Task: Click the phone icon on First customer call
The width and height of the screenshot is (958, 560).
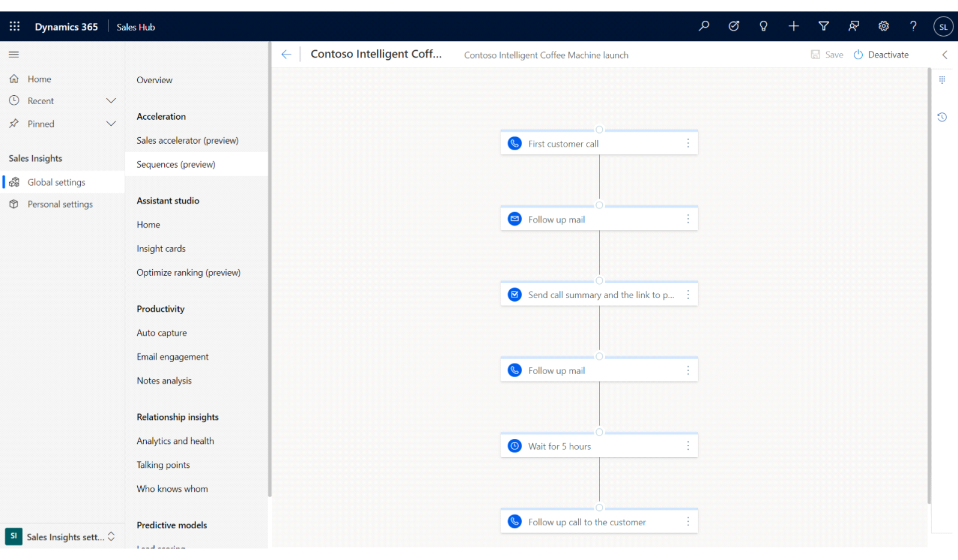Action: pyautogui.click(x=515, y=143)
